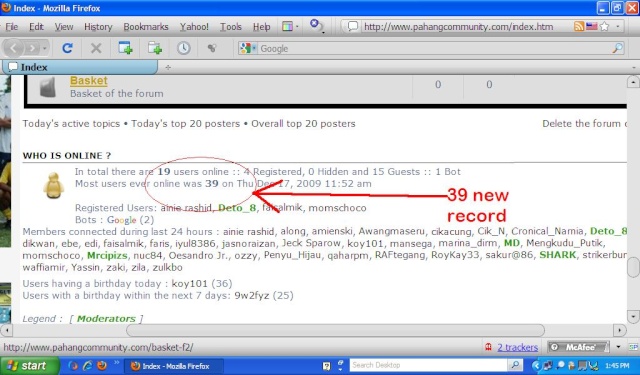Open the Bookmarks menu
Image resolution: width=640 pixels, height=375 pixels.
pyautogui.click(x=146, y=27)
